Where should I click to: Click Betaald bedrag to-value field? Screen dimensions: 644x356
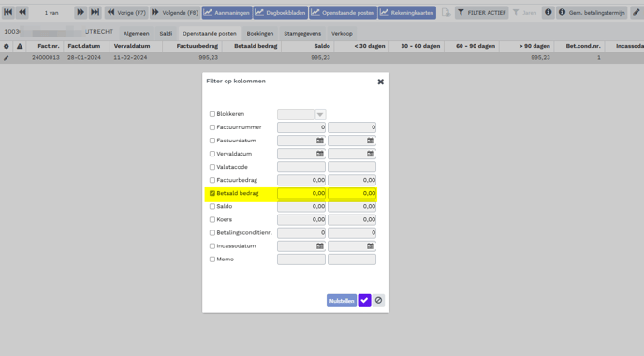(x=352, y=193)
